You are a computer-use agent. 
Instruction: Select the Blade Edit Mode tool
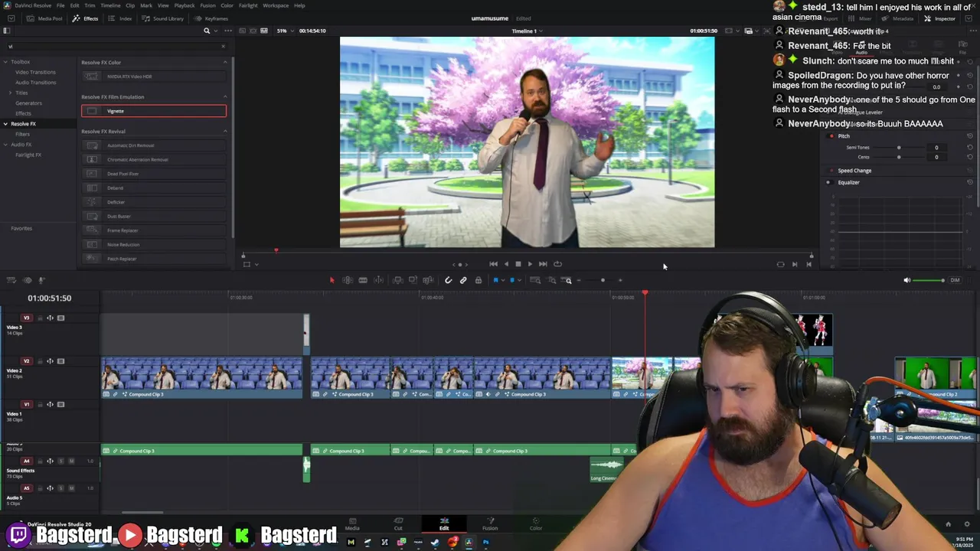pyautogui.click(x=378, y=280)
